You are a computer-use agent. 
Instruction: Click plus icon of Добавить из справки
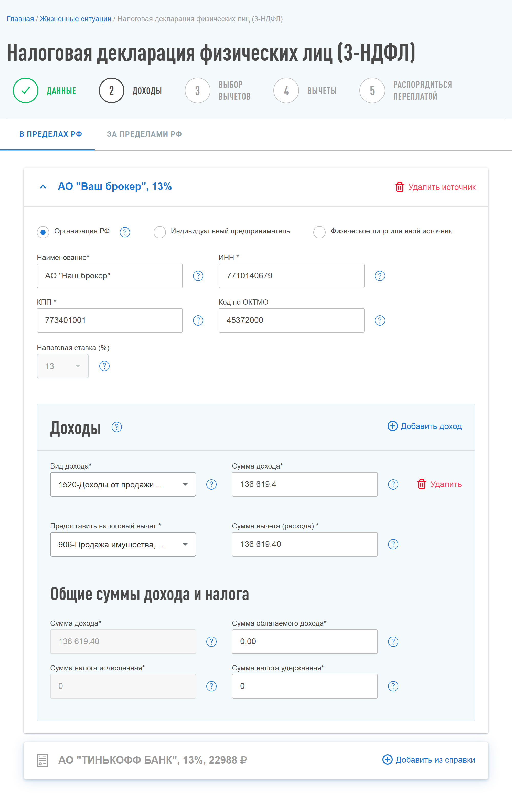(x=387, y=759)
